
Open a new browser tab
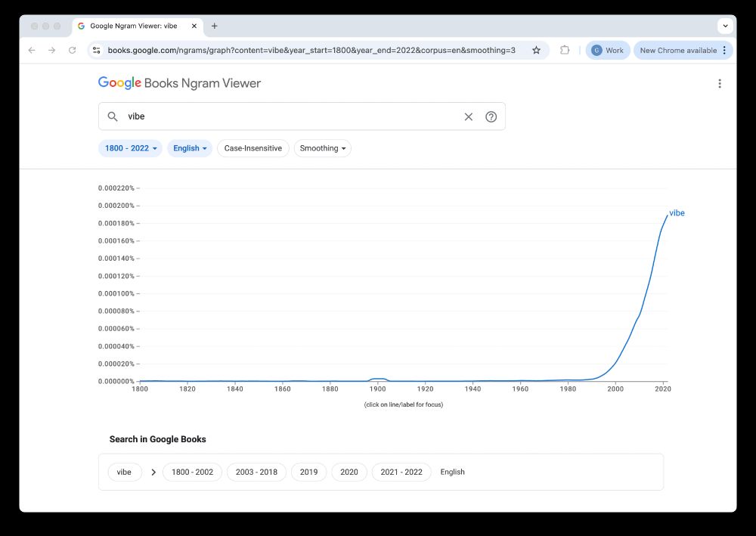[215, 26]
